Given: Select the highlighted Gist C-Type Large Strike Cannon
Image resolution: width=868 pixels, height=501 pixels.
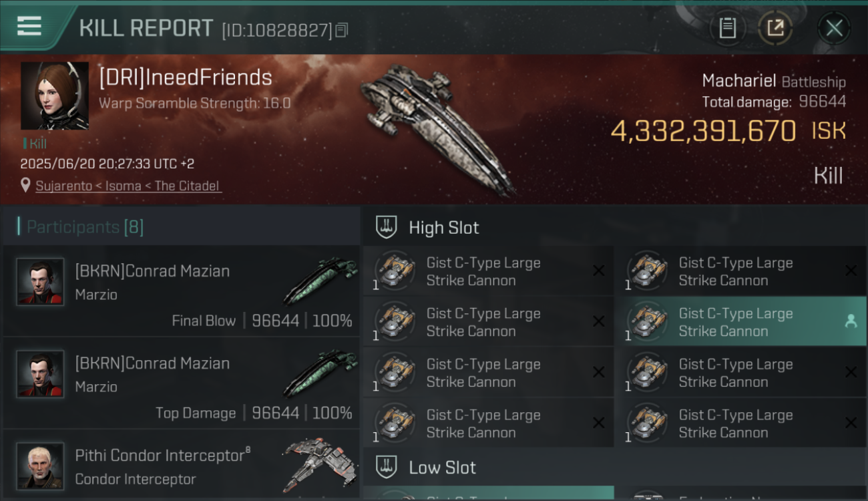Looking at the screenshot, I should [x=740, y=321].
